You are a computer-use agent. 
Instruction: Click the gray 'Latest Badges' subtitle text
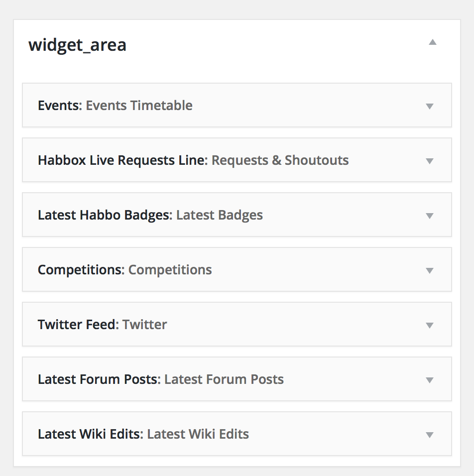(x=219, y=215)
